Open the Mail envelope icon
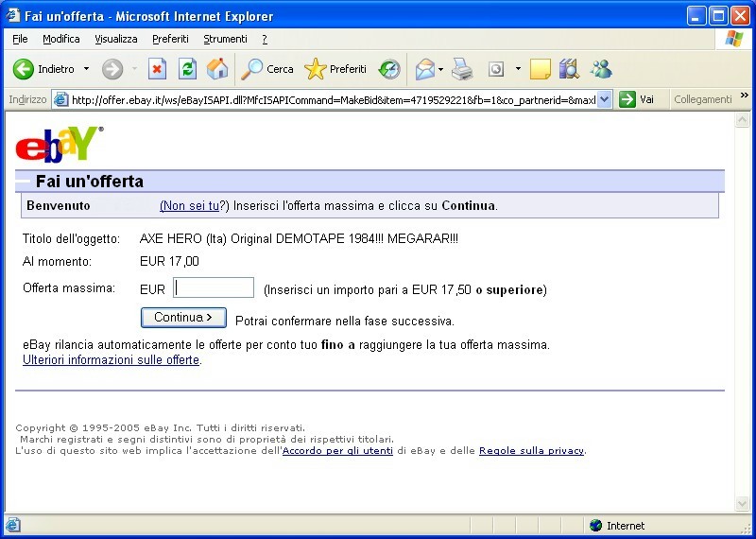 click(x=424, y=69)
